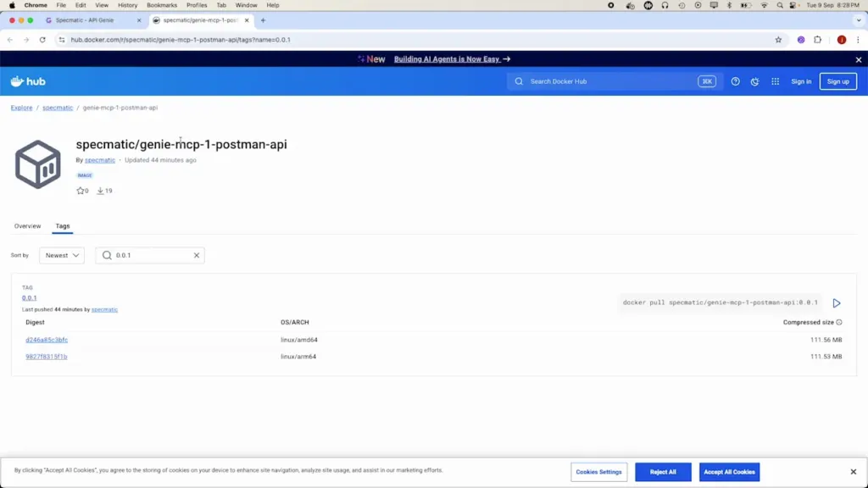Switch to the Overview tab
The width and height of the screenshot is (868, 488).
tap(27, 226)
